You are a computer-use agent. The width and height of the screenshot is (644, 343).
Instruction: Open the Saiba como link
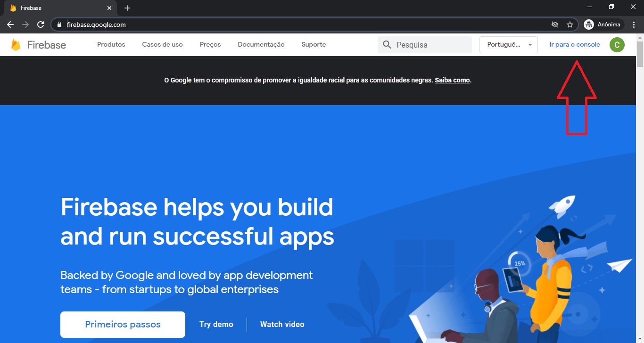click(x=452, y=80)
